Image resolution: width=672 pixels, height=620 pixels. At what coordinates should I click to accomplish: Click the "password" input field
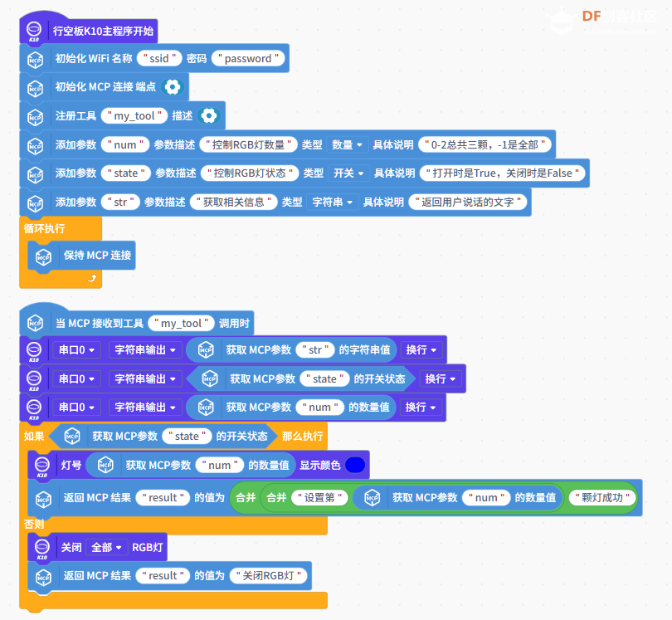248,59
